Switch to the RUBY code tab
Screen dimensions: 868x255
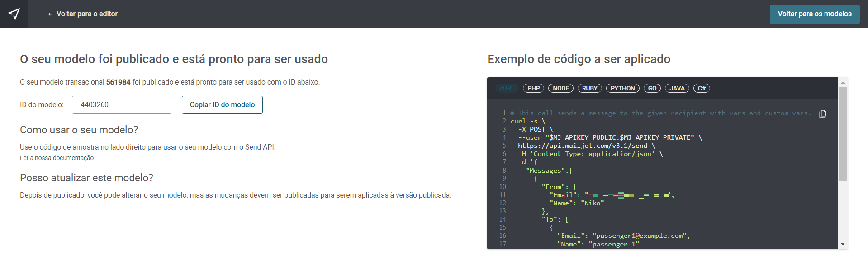[590, 88]
